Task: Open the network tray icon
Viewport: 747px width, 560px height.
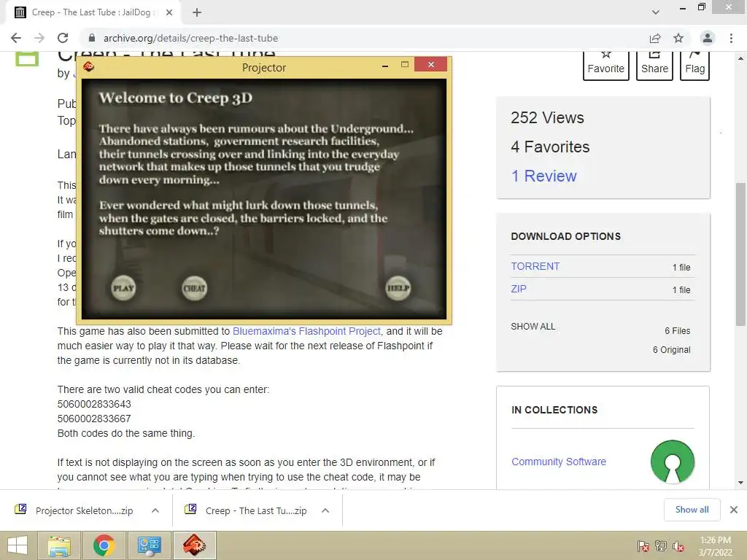Action: pos(661,545)
